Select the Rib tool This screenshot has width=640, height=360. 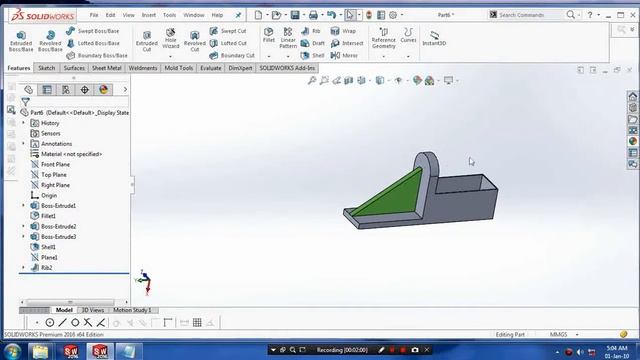tap(311, 31)
